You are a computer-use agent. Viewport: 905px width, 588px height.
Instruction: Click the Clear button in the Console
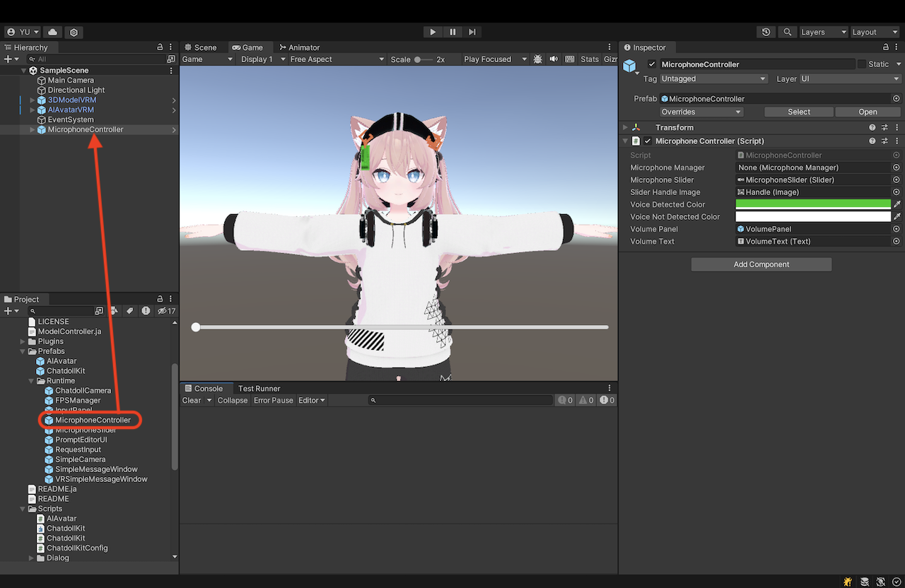[x=192, y=401]
